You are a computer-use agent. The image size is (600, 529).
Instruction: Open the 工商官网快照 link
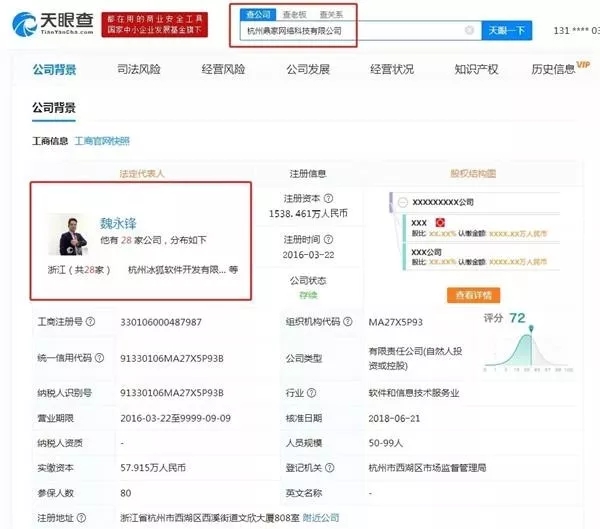(102, 141)
